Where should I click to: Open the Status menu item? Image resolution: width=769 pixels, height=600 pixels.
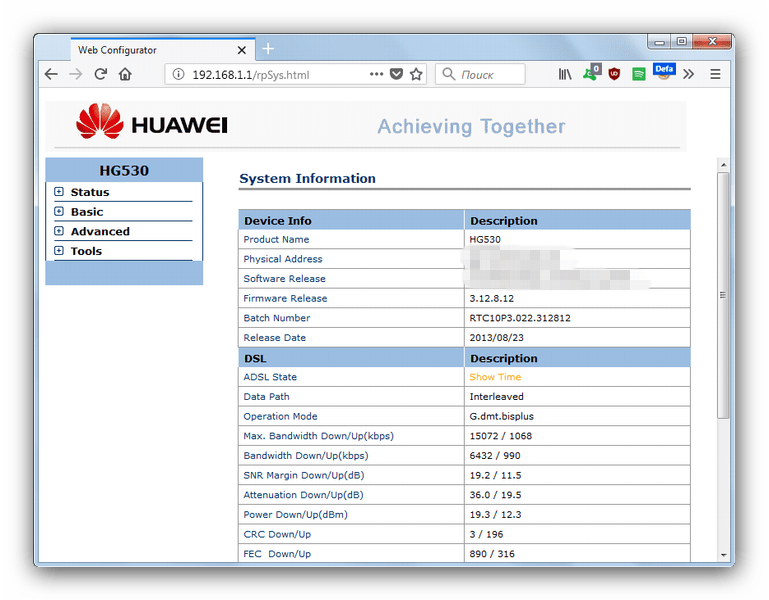(90, 192)
